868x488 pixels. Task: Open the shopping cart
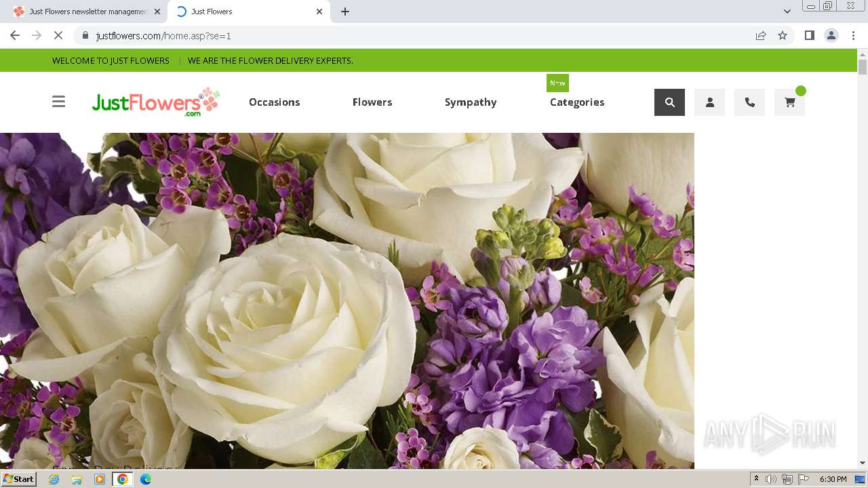point(789,102)
